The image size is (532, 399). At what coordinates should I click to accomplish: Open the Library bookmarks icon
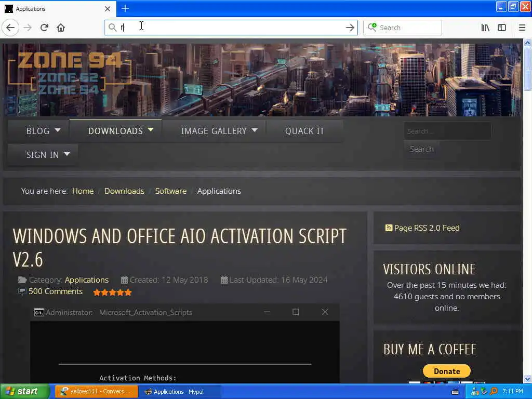pos(485,28)
